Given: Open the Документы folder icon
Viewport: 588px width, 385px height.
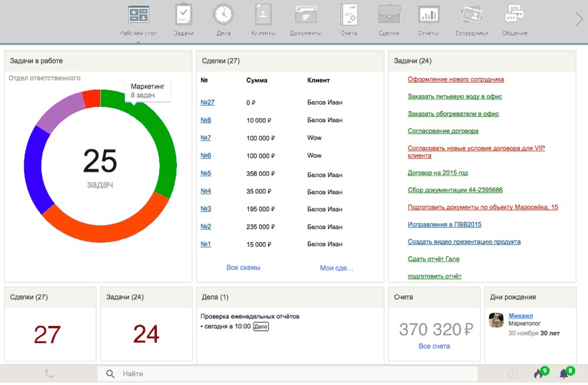Looking at the screenshot, I should coord(306,15).
